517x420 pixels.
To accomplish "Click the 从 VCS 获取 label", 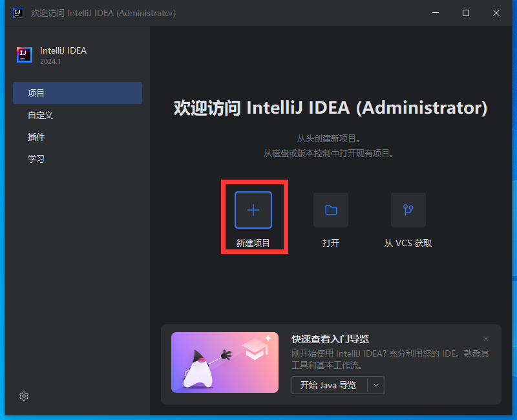I will [408, 243].
